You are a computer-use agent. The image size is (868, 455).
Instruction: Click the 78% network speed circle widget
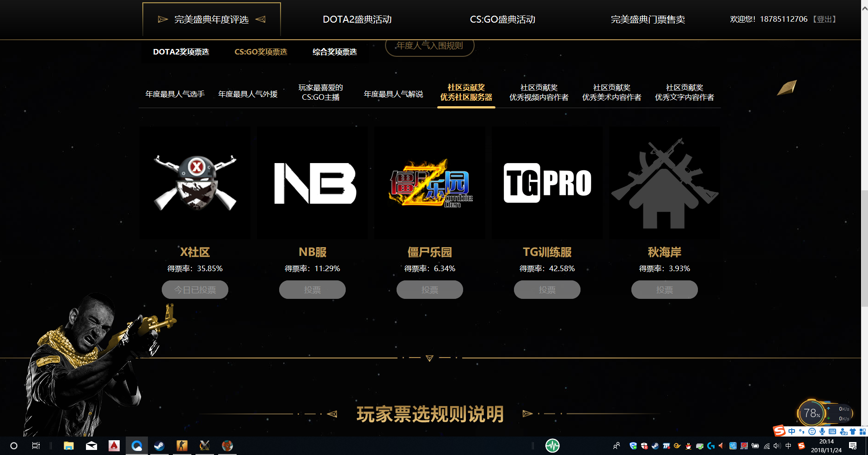811,413
